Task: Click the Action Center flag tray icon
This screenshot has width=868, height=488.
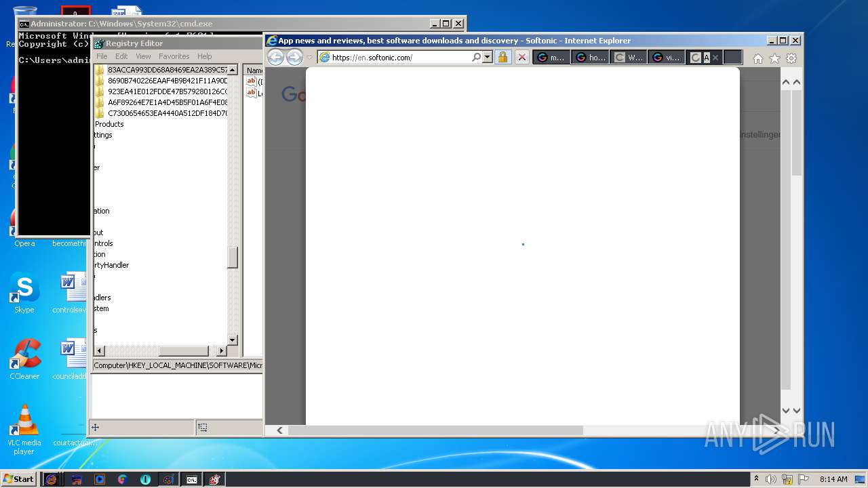Action: [x=804, y=479]
